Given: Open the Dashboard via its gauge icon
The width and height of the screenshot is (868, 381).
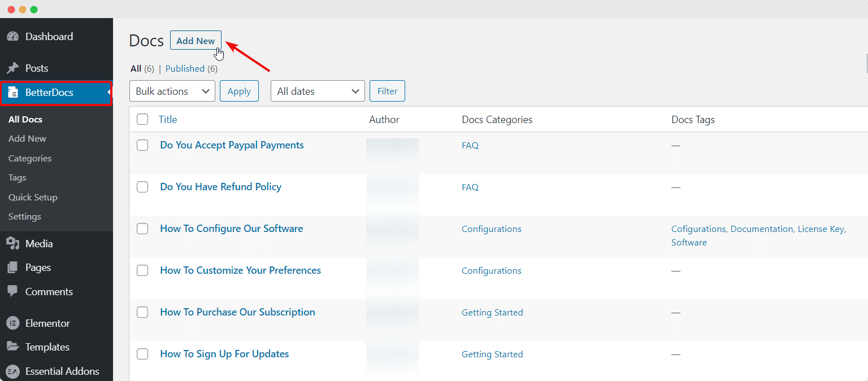Looking at the screenshot, I should (x=13, y=36).
